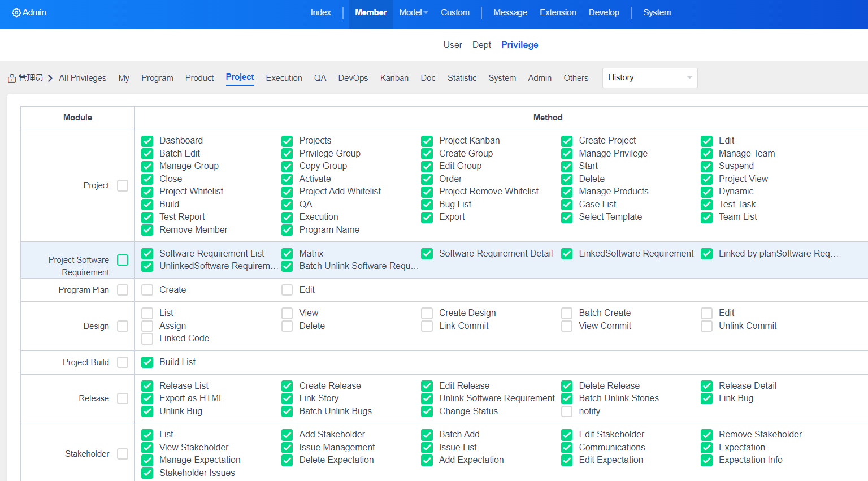The height and width of the screenshot is (481, 868).
Task: Select all Design module privileges checkbox
Action: tap(123, 326)
